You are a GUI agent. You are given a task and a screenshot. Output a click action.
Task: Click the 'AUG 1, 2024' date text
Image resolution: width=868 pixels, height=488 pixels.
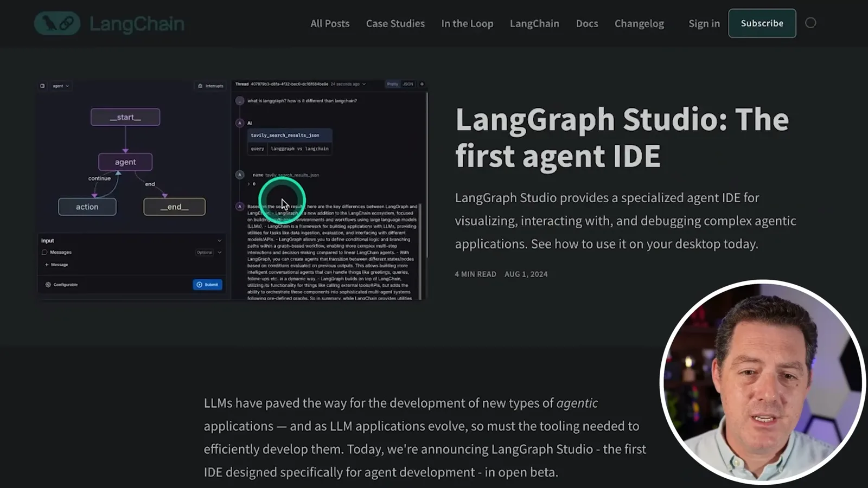526,274
